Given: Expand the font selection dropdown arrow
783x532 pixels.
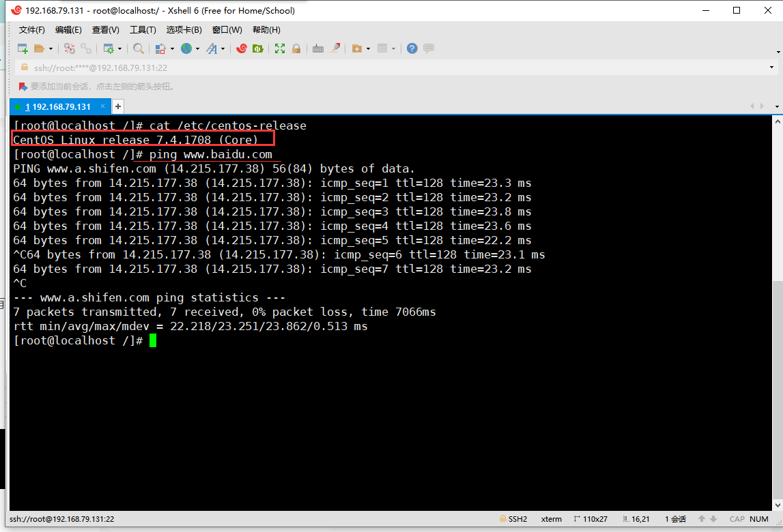Looking at the screenshot, I should (223, 48).
